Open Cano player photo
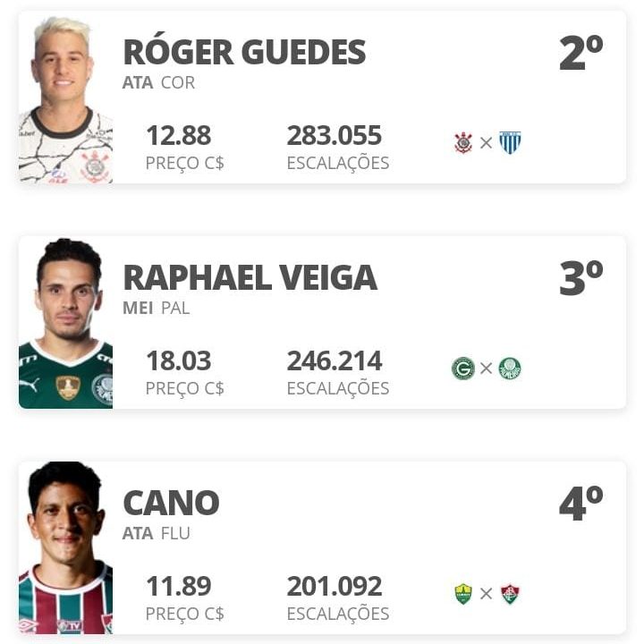This screenshot has width=644, height=644. [x=65, y=548]
